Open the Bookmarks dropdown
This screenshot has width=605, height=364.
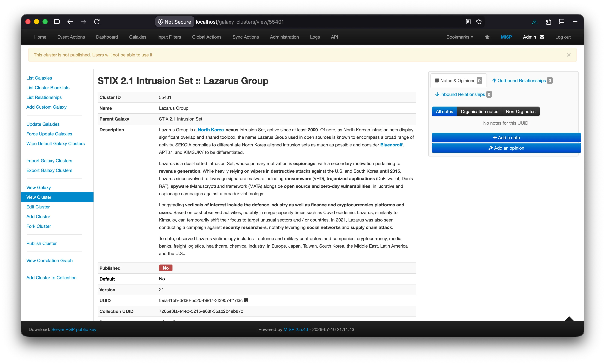pyautogui.click(x=460, y=37)
